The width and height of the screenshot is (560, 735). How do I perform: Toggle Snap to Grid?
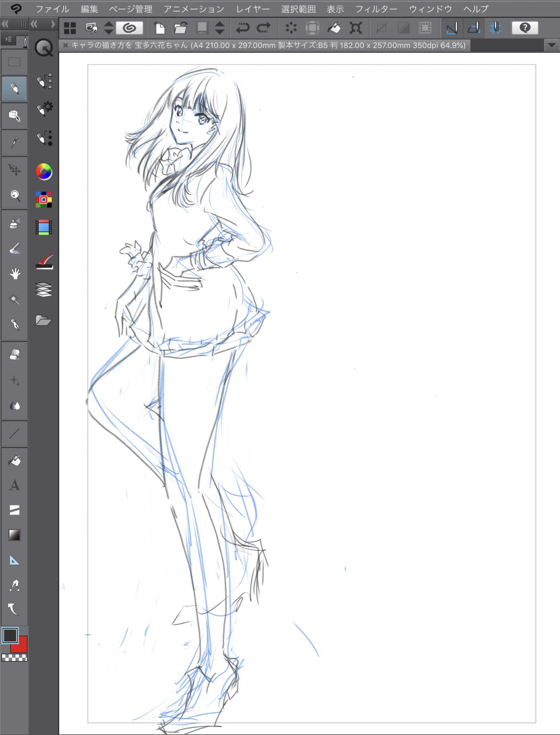(495, 28)
